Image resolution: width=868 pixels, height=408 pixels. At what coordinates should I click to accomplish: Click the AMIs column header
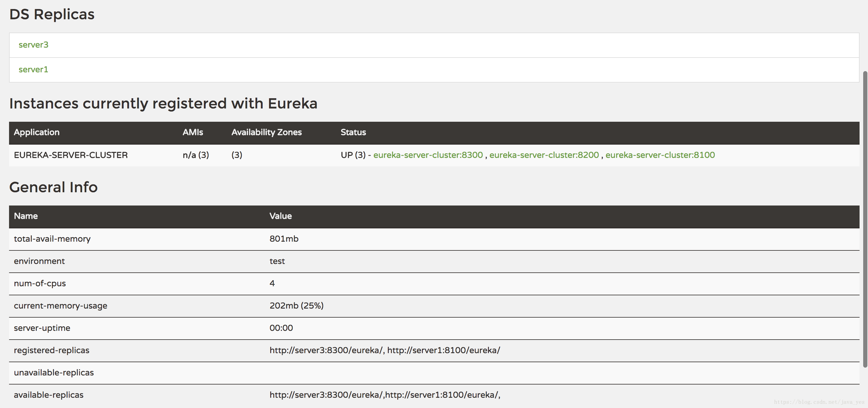coord(193,132)
